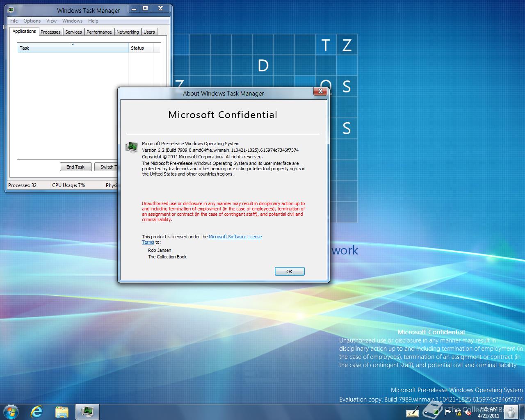Switch to the Performance tab
This screenshot has height=420, width=525.
pyautogui.click(x=99, y=32)
